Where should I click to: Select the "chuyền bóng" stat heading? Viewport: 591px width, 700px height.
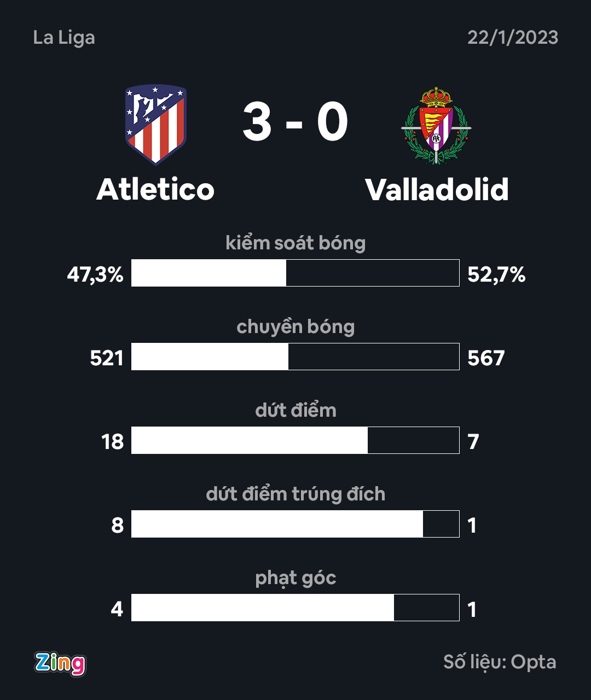point(296,327)
